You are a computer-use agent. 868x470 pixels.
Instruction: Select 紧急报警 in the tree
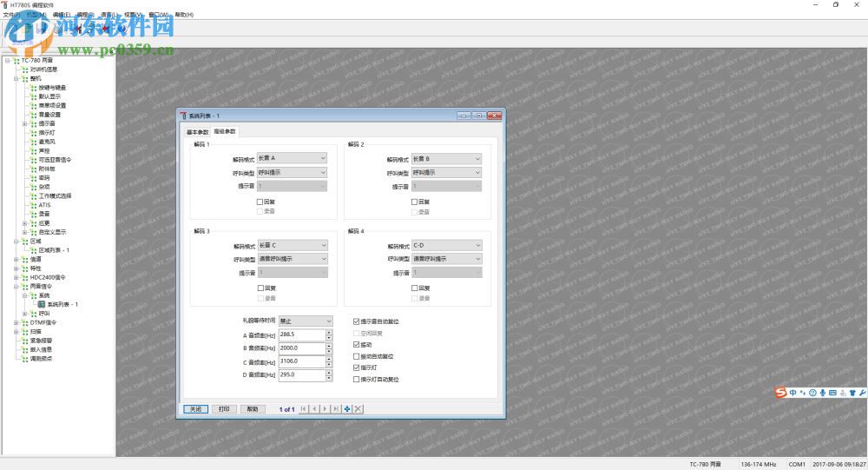coord(41,341)
